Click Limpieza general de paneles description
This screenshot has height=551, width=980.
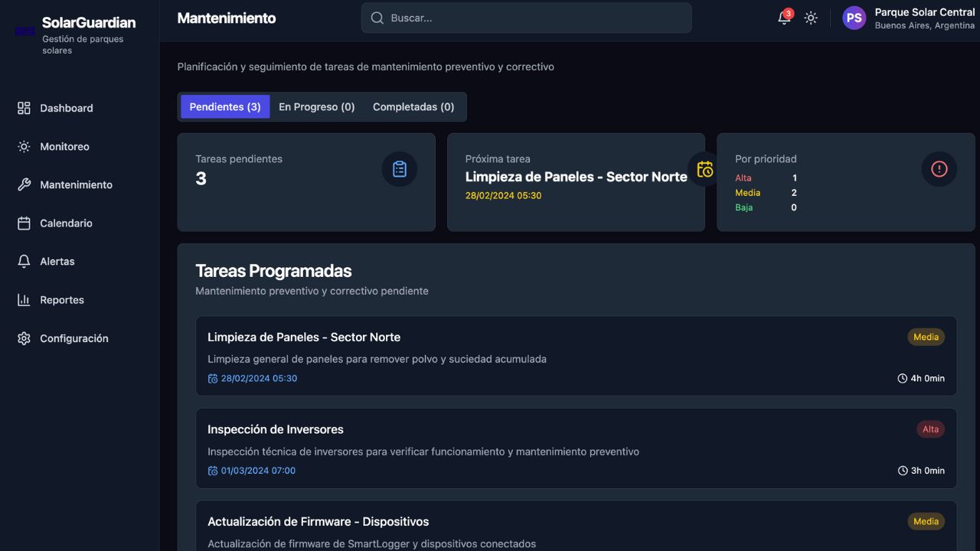(377, 359)
